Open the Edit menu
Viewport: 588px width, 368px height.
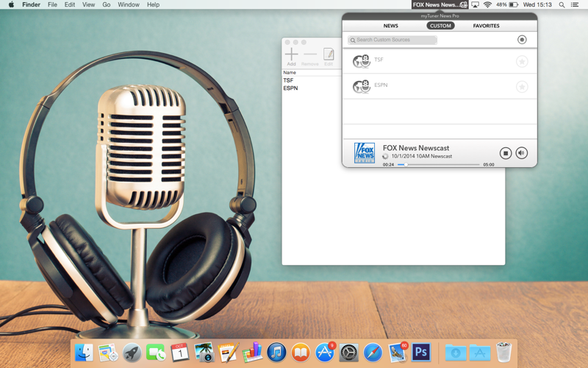[x=70, y=4]
